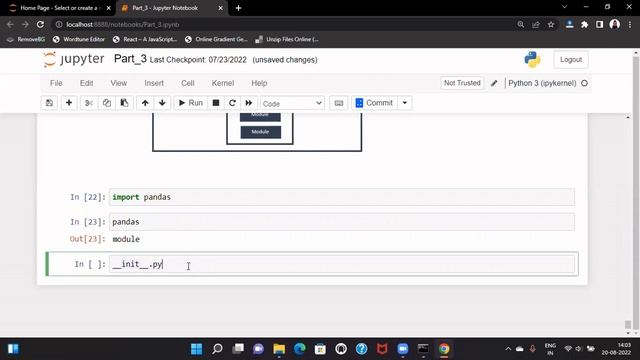Screen dimensions: 640x360
Task: Open the tab search dropdown chevron
Action: 564,7
